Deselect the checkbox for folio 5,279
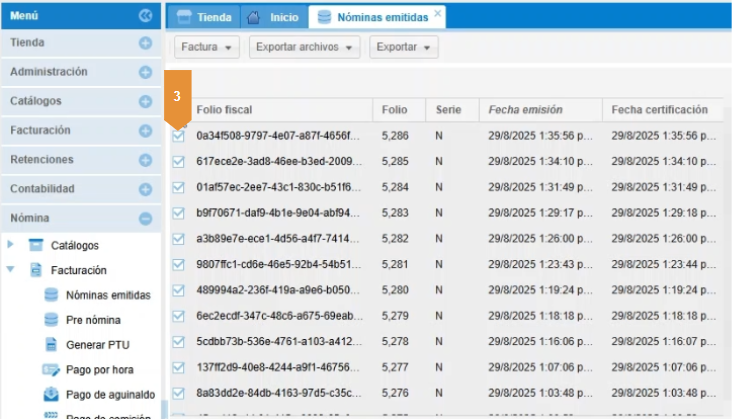732x419 pixels. (179, 316)
